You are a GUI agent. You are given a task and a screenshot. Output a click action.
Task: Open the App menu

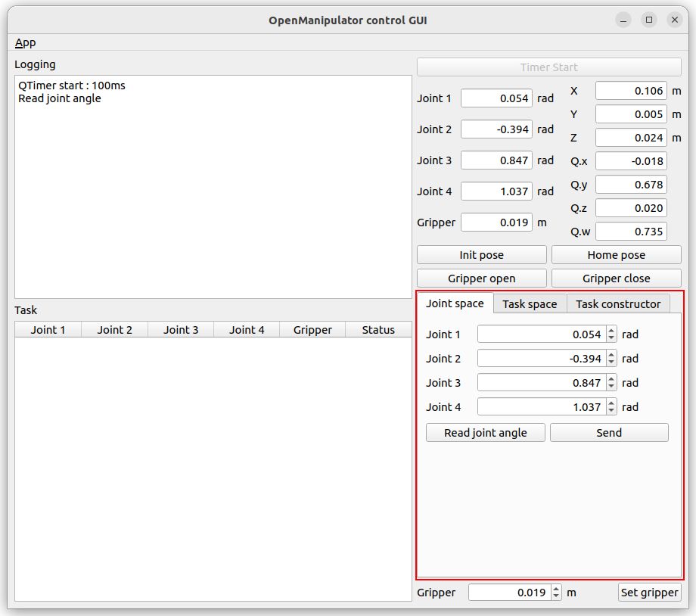point(25,43)
